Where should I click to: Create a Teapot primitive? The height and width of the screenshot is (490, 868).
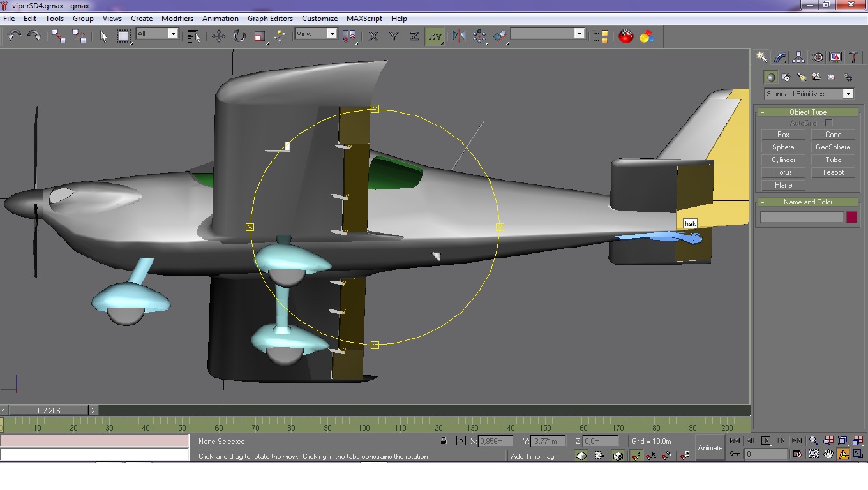coord(833,172)
